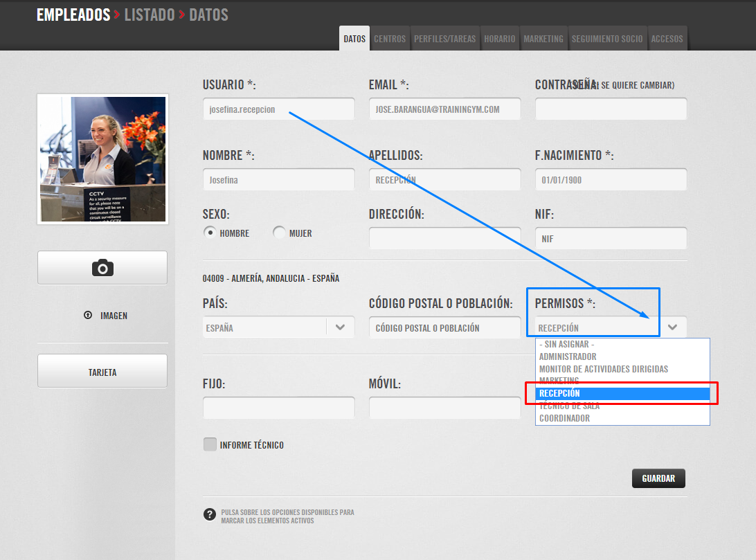Click the camera icon button
Image resolution: width=756 pixels, height=560 pixels.
tap(102, 267)
